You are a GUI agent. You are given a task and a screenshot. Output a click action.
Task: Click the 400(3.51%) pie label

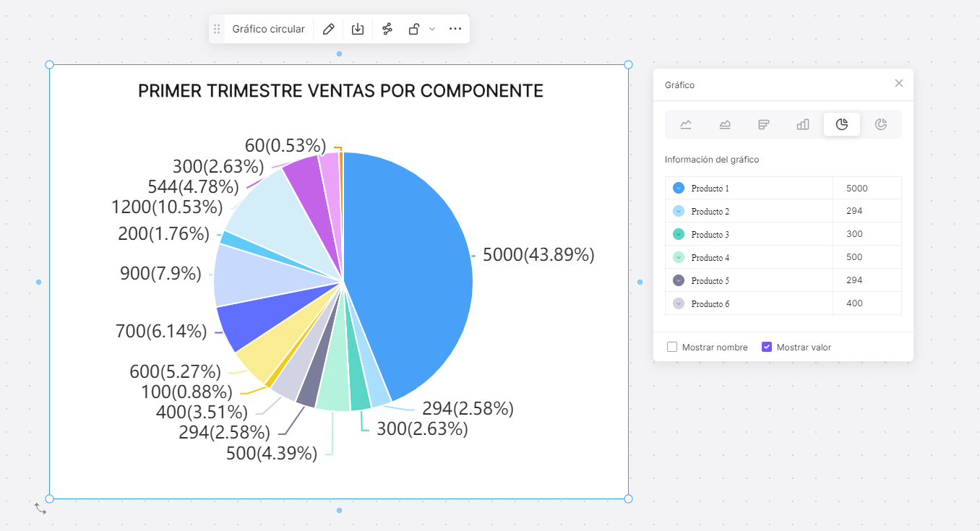[x=202, y=413]
